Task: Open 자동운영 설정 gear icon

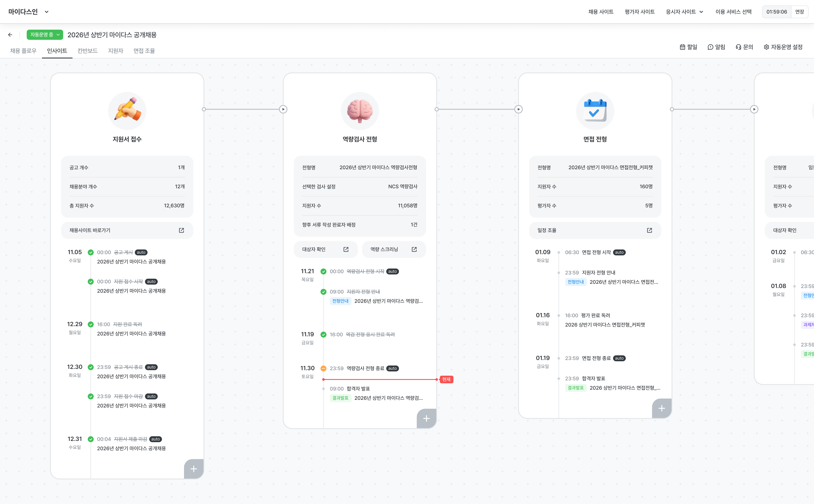Action: tap(766, 47)
